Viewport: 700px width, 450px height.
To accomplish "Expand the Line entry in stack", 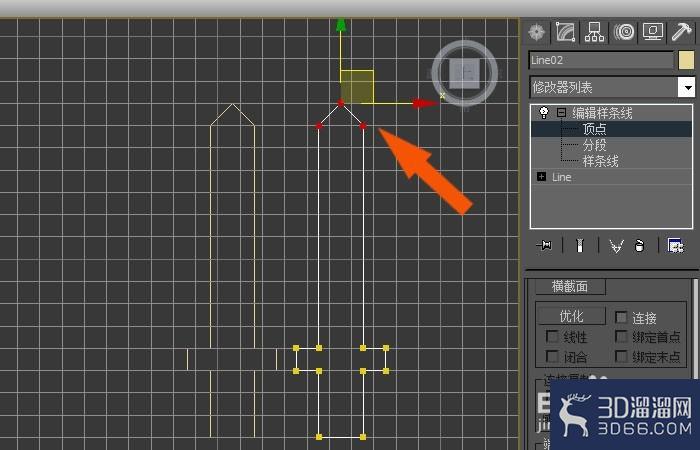I will 542,177.
